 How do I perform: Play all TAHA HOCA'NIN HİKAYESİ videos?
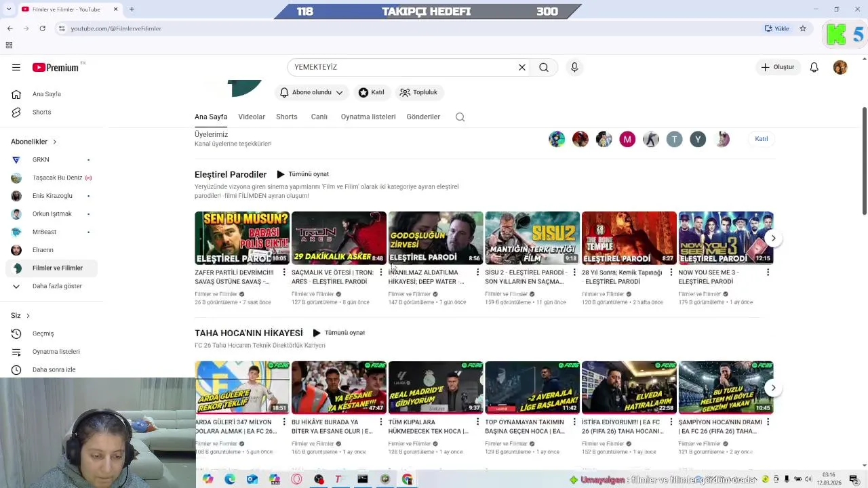click(338, 333)
